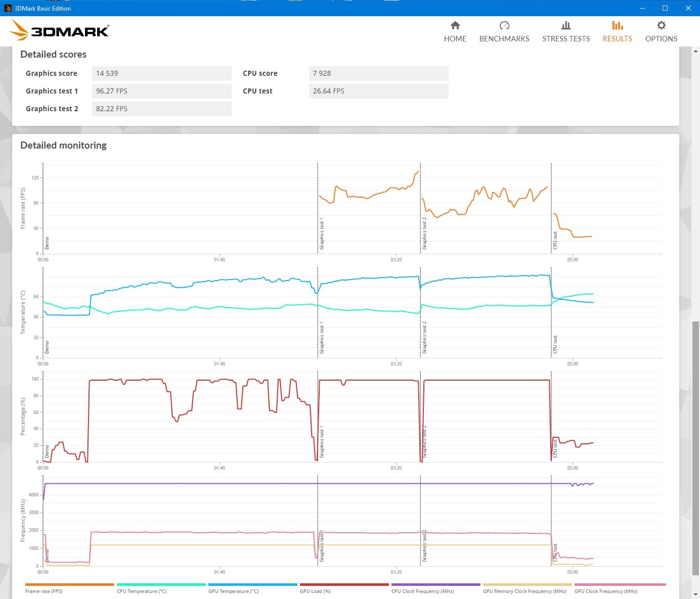Screen dimensions: 700x599
Task: Toggle the GPU Clock Frequency legend entry
Action: point(620,588)
